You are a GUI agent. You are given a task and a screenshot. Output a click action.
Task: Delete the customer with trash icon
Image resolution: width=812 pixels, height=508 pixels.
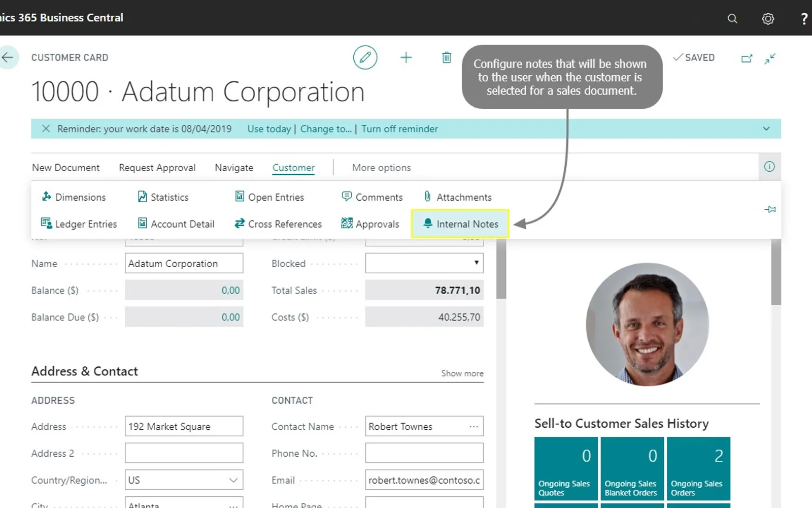coord(447,57)
